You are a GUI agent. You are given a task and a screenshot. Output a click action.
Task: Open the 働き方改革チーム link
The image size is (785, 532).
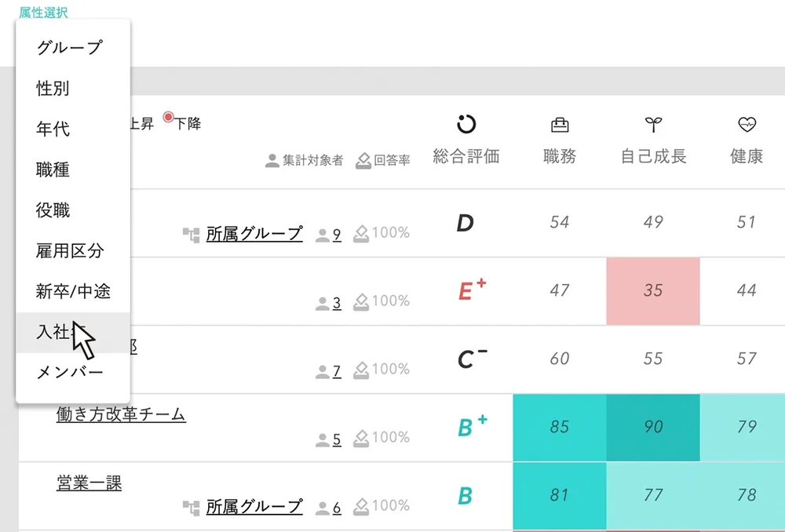pyautogui.click(x=121, y=414)
